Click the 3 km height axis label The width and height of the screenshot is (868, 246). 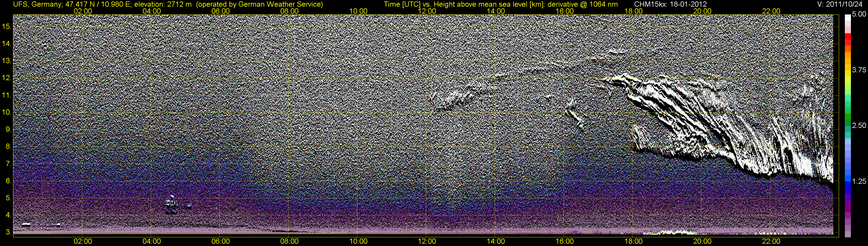coord(8,232)
